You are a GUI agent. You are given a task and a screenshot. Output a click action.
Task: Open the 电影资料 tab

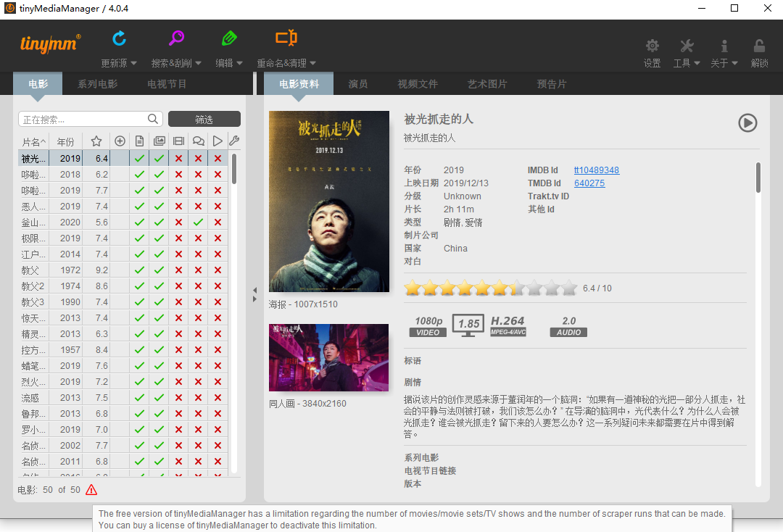click(299, 84)
